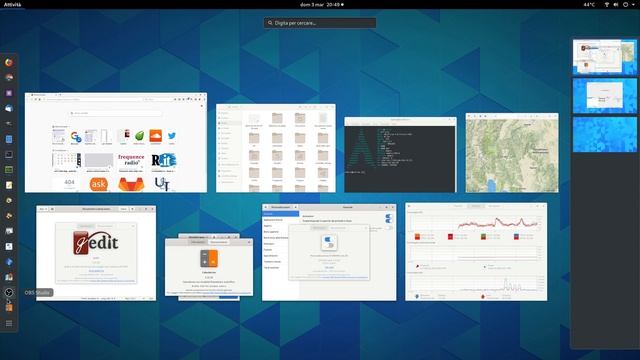
Task: Open File system tab in System Monitor
Action: click(494, 206)
